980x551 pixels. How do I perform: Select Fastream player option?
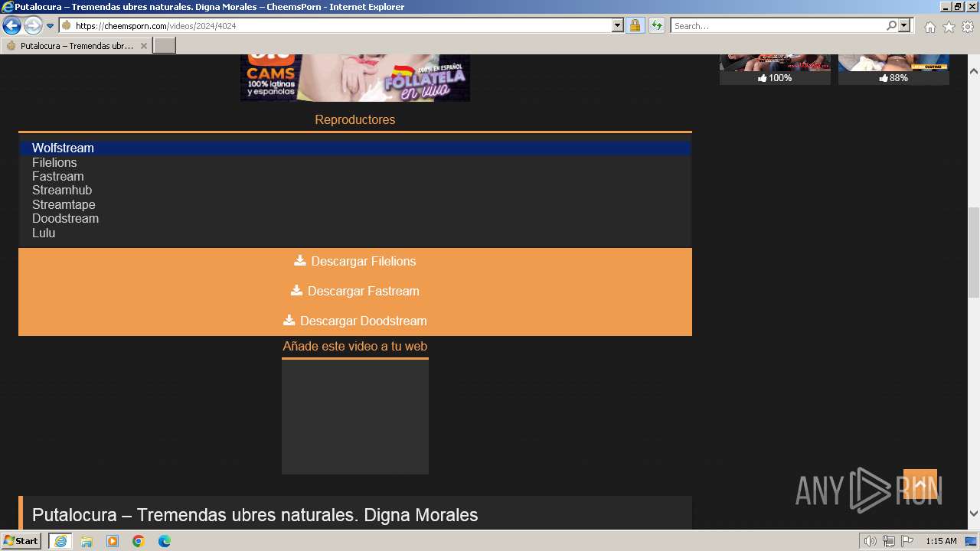point(355,176)
